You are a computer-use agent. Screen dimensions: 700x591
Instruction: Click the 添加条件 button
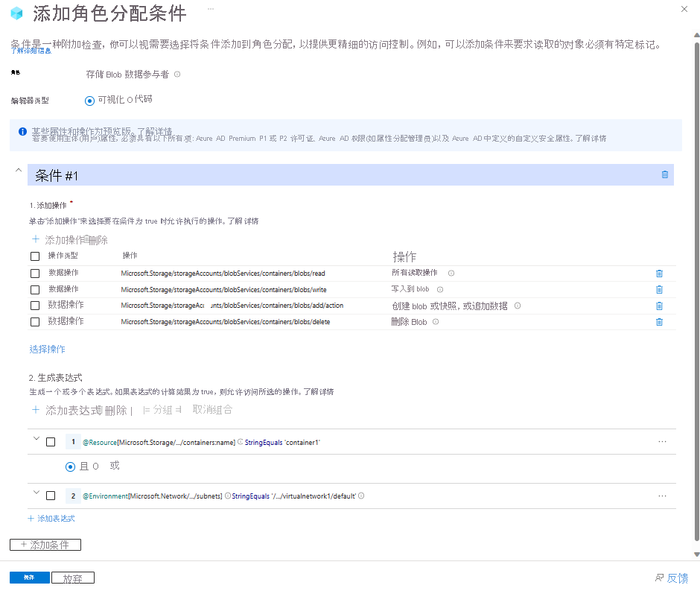point(45,545)
